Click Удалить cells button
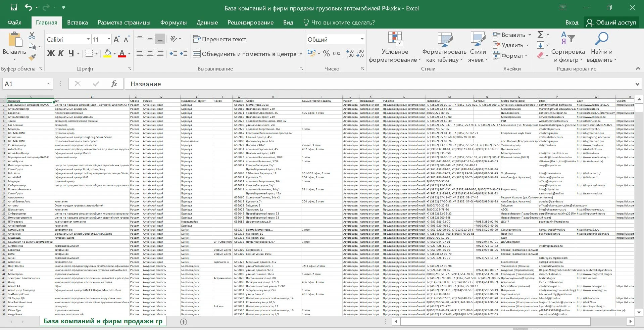 click(508, 45)
